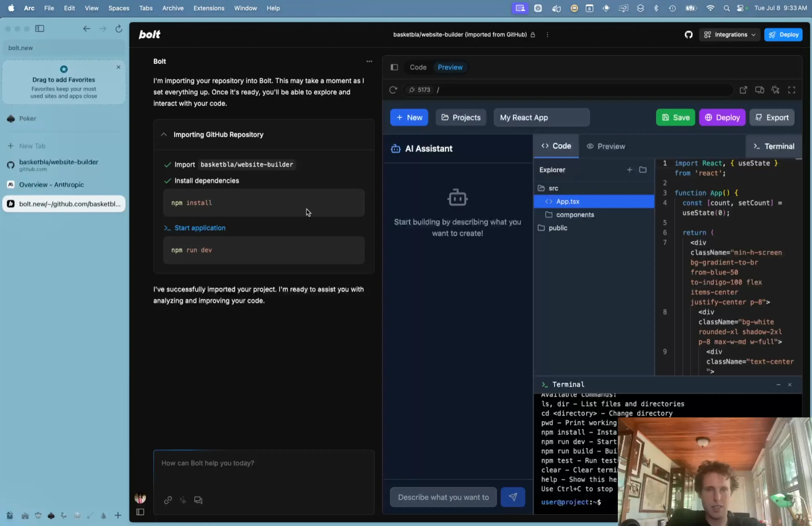Select the bolt.new github tab

tap(64, 204)
